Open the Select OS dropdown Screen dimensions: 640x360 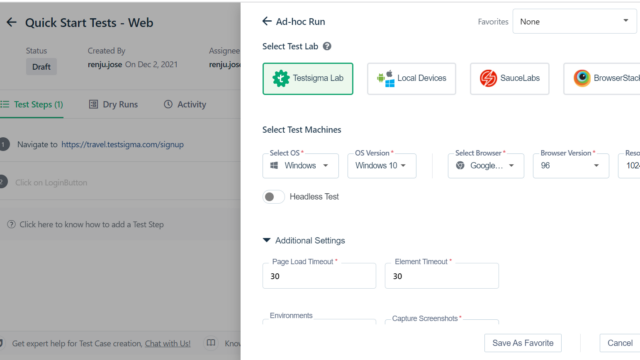300,166
